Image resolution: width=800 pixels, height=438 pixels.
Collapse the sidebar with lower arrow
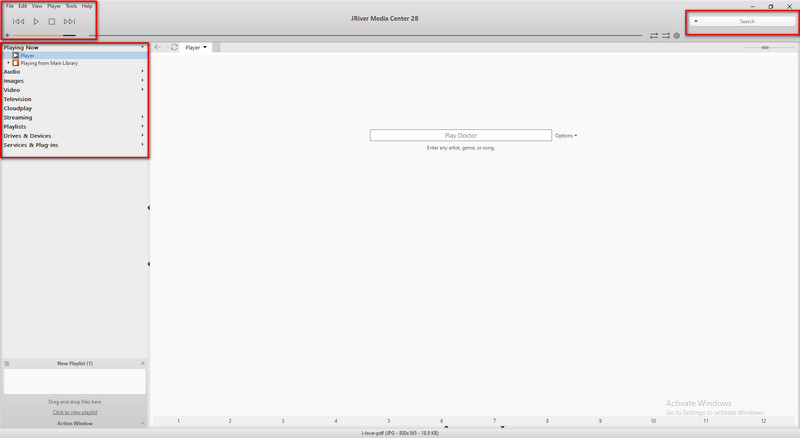point(148,264)
